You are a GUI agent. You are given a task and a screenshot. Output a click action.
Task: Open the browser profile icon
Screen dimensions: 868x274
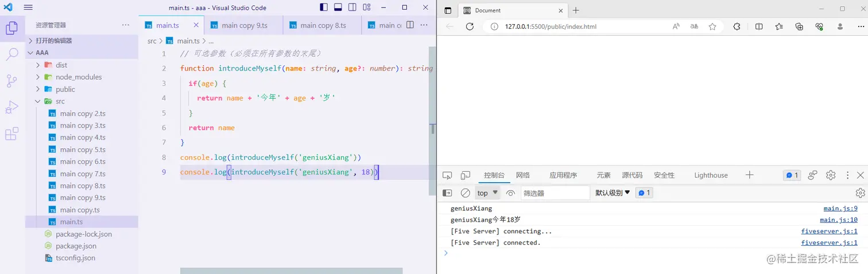click(x=840, y=26)
